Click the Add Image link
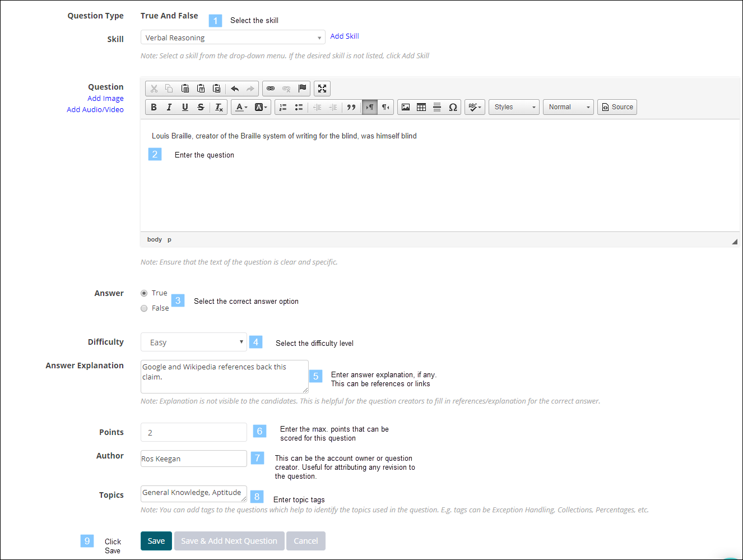743x560 pixels. 105,98
